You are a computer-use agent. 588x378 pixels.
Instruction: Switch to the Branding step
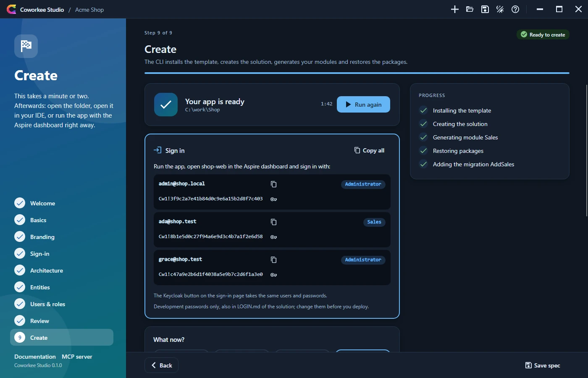[62, 237]
